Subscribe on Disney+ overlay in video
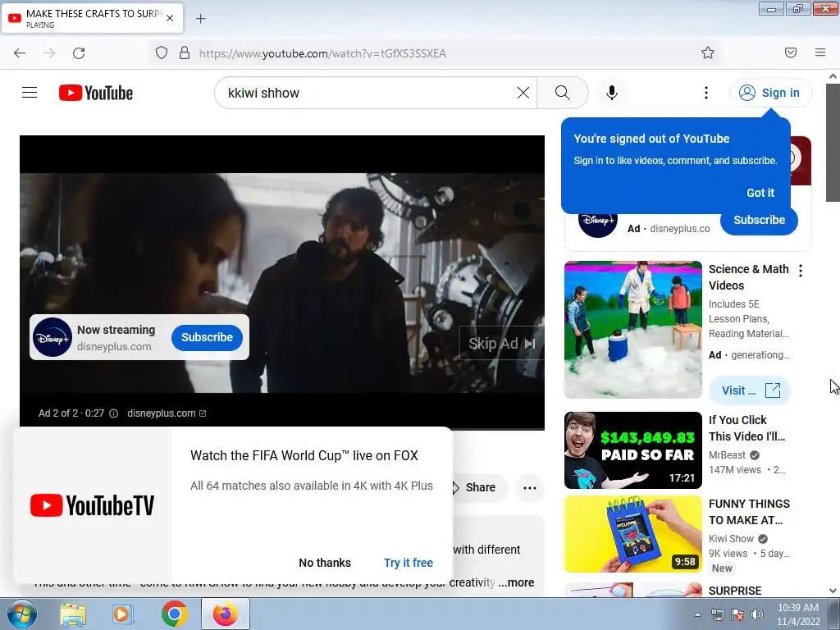The image size is (840, 630). [x=207, y=337]
